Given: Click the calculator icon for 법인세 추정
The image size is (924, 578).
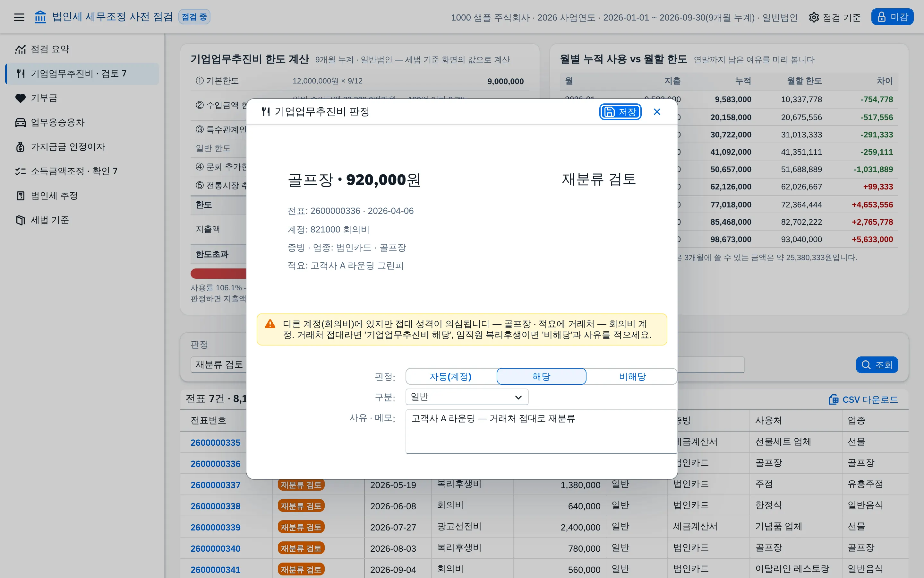Looking at the screenshot, I should click(x=20, y=196).
